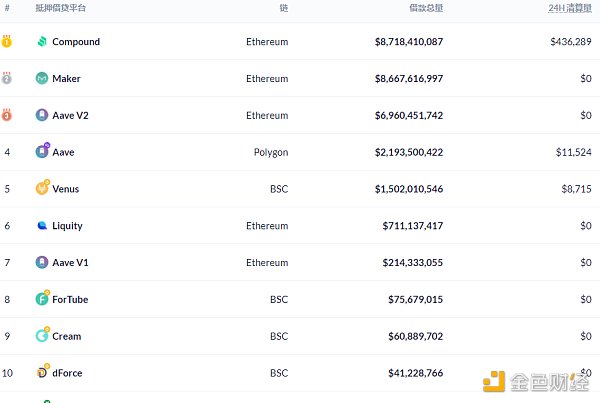Click the Cream logo icon
The width and height of the screenshot is (600, 403).
click(42, 336)
